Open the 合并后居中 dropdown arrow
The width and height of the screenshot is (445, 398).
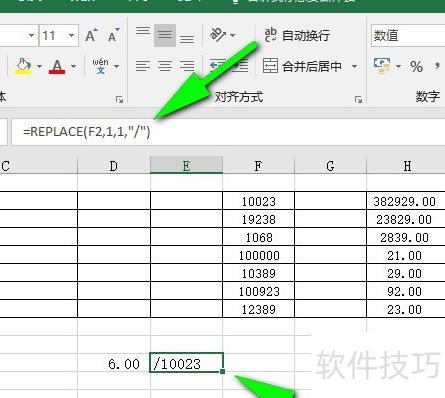tap(354, 66)
